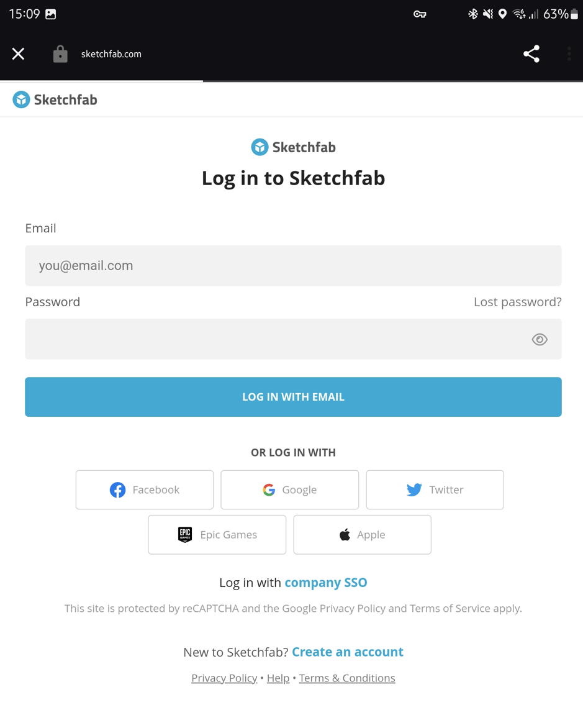Click the Sketchfab logo in header
Image resolution: width=583 pixels, height=728 pixels.
coord(55,99)
